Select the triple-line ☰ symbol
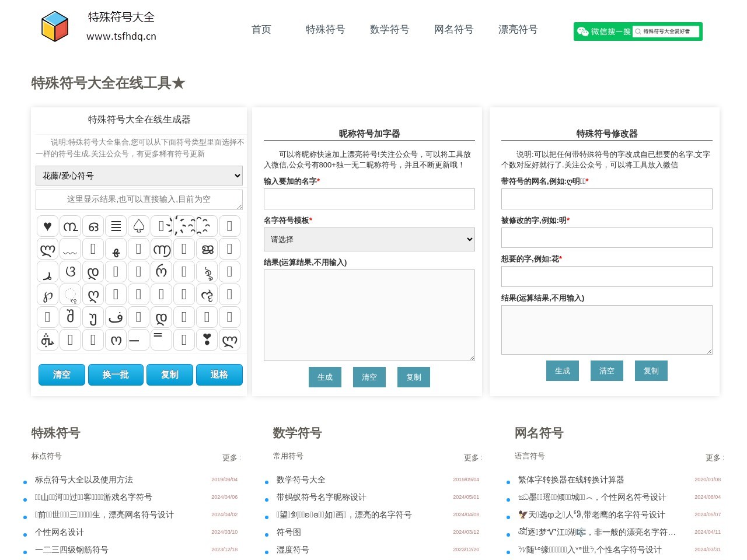The image size is (747, 560). [x=116, y=226]
